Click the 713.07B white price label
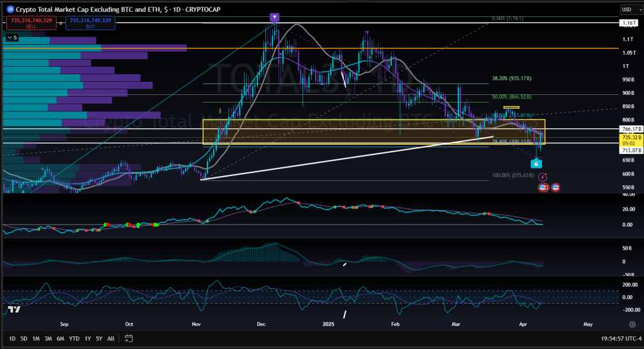 631,150
